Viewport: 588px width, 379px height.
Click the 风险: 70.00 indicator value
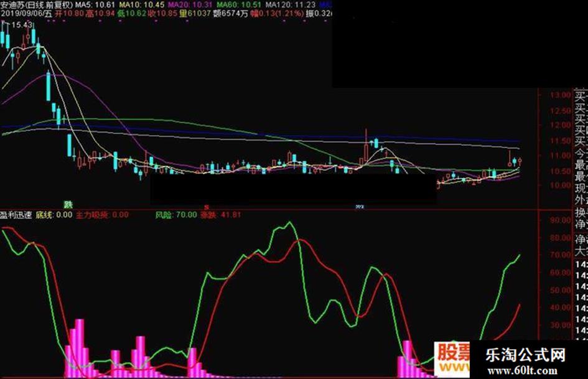click(x=176, y=215)
